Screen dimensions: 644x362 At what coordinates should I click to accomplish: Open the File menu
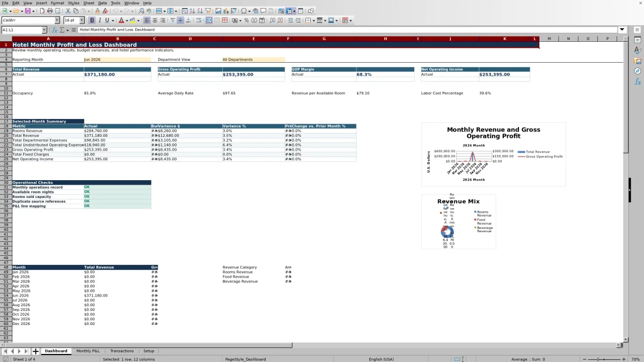[5, 3]
